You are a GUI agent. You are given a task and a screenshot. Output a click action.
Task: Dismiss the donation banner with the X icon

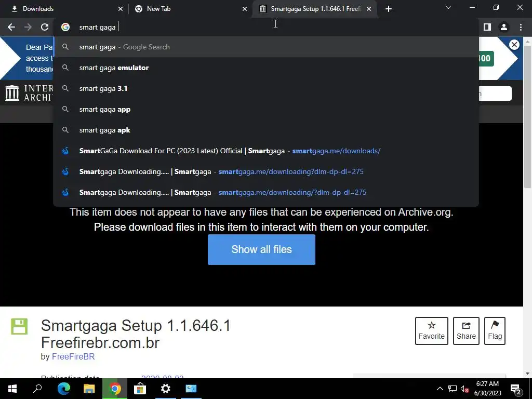(x=514, y=45)
